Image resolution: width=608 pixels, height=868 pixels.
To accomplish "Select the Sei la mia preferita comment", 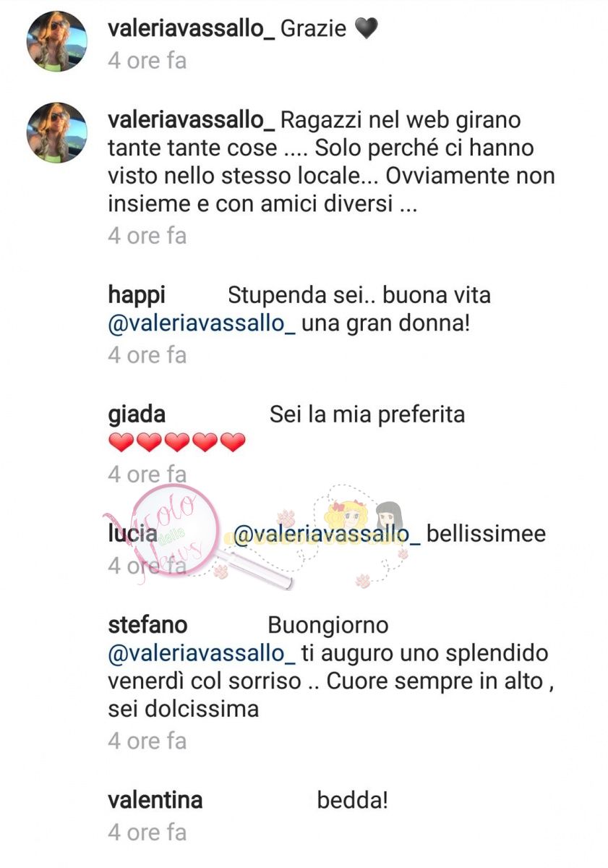I will tap(367, 414).
